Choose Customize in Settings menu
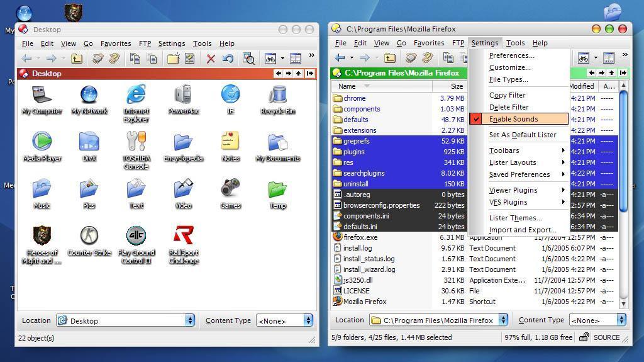 pos(509,67)
